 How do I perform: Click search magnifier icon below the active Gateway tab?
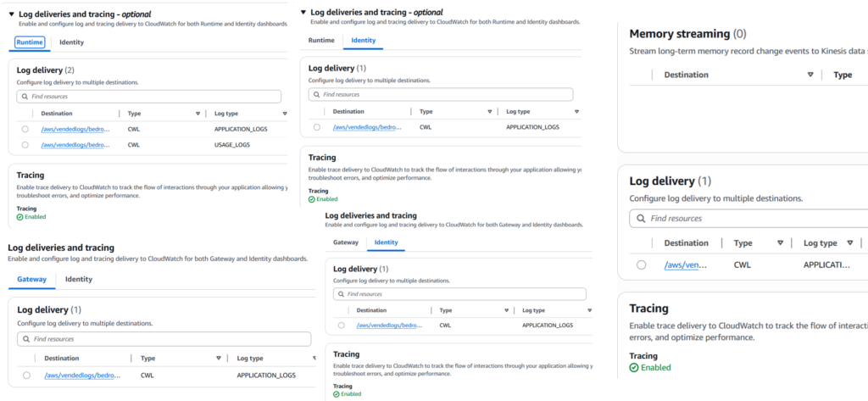(x=26, y=339)
